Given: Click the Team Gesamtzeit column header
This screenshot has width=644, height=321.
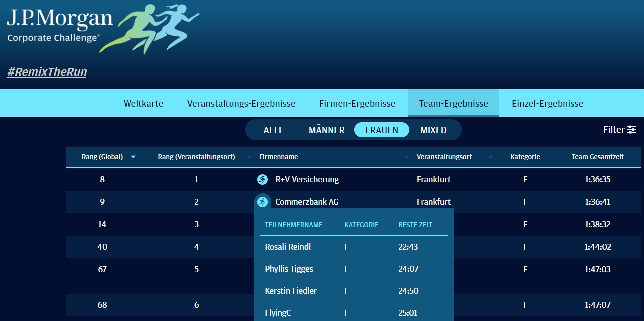Looking at the screenshot, I should click(598, 157).
